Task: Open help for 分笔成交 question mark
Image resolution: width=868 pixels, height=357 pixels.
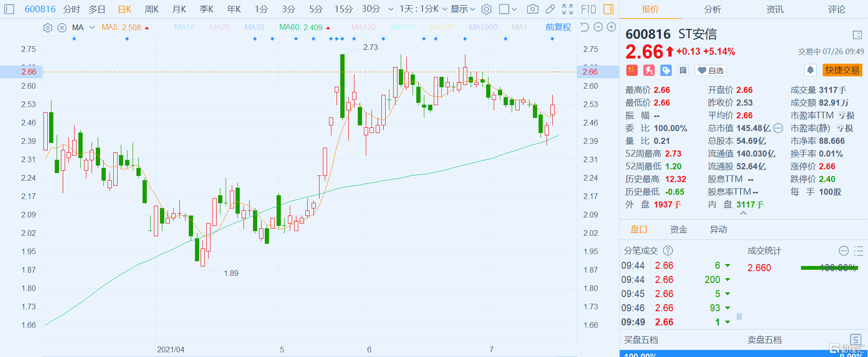Action: coord(668,251)
